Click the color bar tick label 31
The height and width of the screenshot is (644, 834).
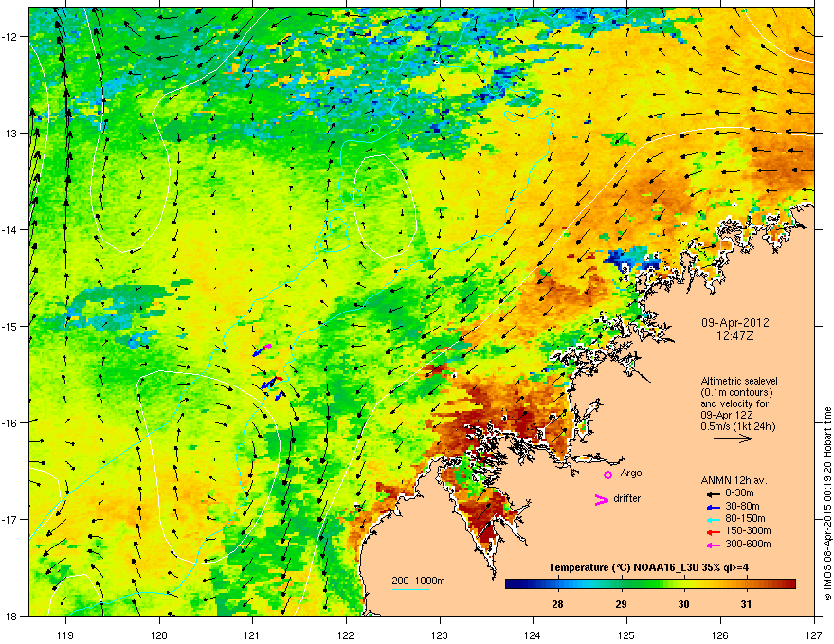coord(746,604)
